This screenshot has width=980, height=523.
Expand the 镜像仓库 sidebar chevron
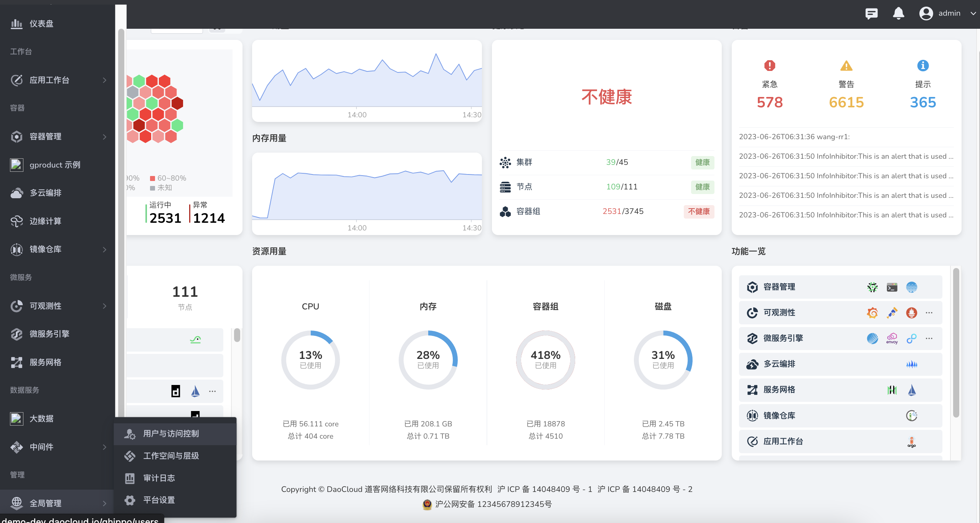104,249
